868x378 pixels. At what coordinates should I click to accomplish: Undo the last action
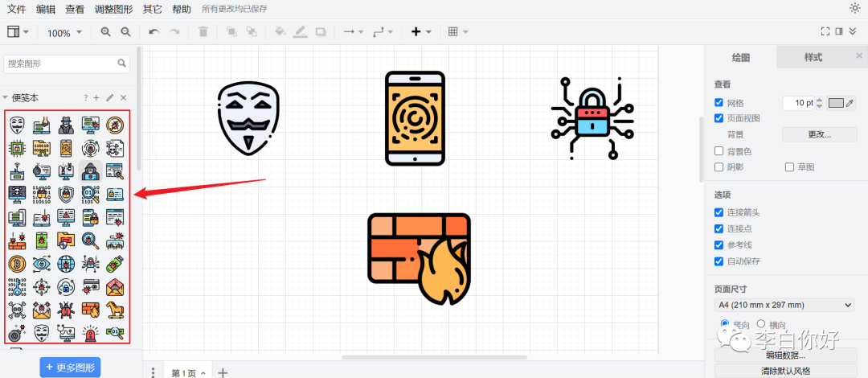tap(154, 32)
